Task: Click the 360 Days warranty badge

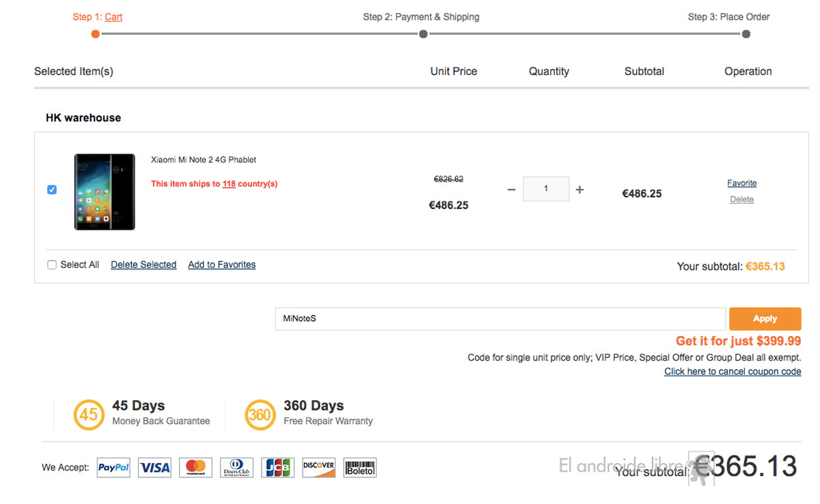Action: coord(260,415)
